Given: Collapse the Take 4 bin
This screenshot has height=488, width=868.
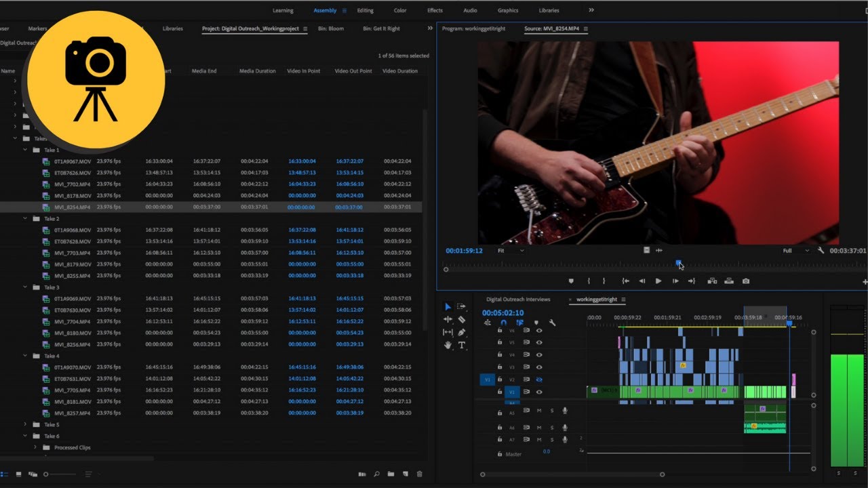Looking at the screenshot, I should coord(25,356).
